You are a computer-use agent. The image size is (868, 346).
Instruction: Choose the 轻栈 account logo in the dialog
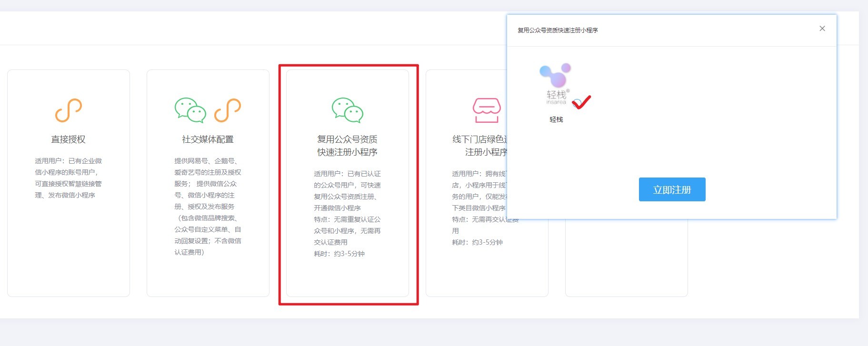556,84
